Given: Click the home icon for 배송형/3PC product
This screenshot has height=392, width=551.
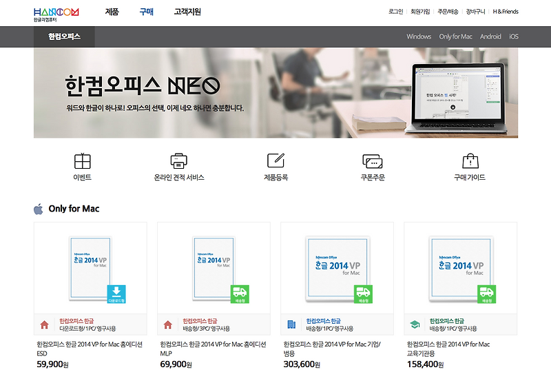Looking at the screenshot, I should (167, 324).
